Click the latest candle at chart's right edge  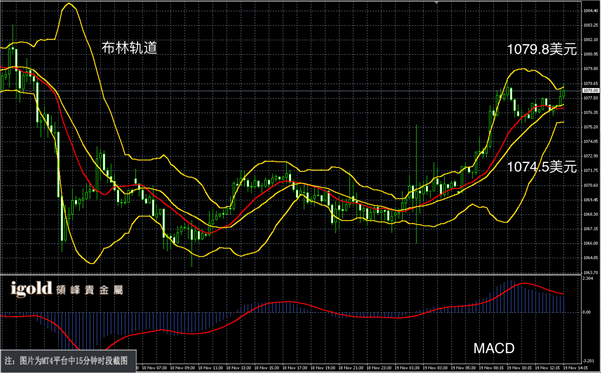(x=563, y=92)
